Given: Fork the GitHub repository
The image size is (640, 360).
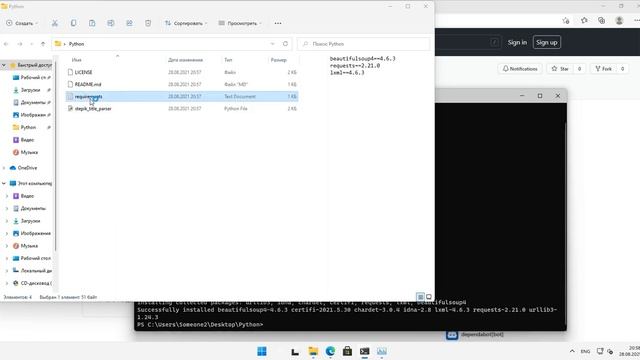Looking at the screenshot, I should [x=603, y=69].
